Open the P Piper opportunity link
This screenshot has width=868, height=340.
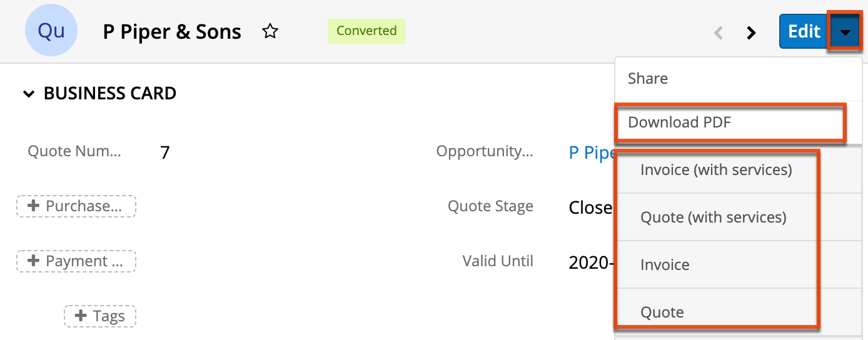pos(591,152)
